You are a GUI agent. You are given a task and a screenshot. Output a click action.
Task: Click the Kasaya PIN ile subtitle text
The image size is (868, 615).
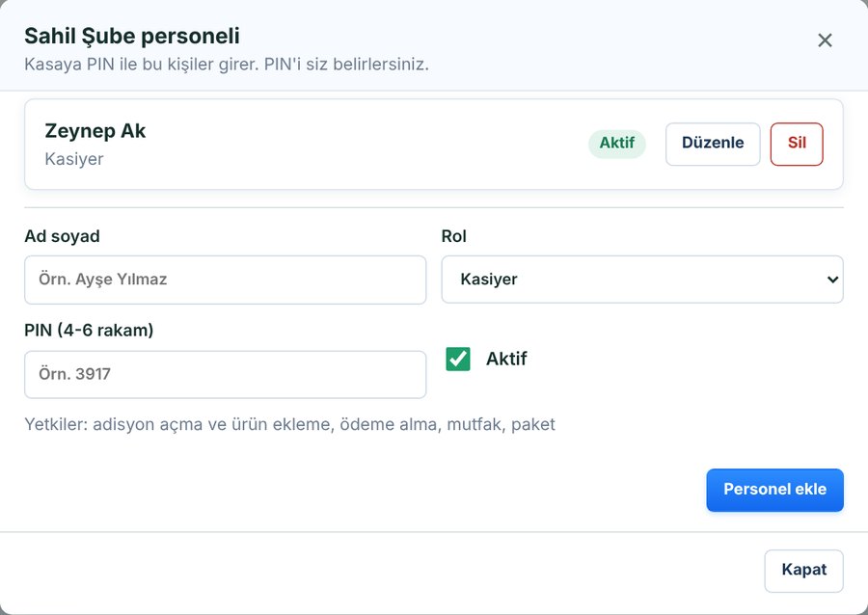pos(227,65)
